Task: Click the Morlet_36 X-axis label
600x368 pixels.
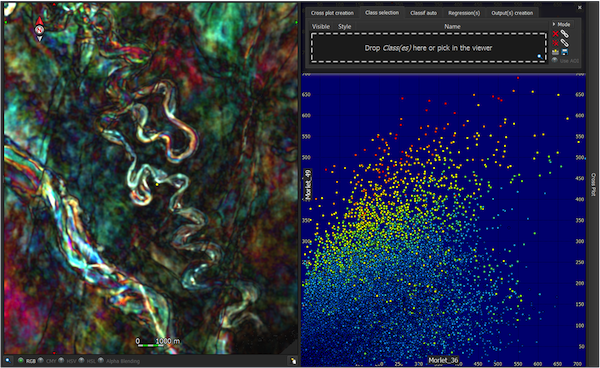Action: [443, 360]
